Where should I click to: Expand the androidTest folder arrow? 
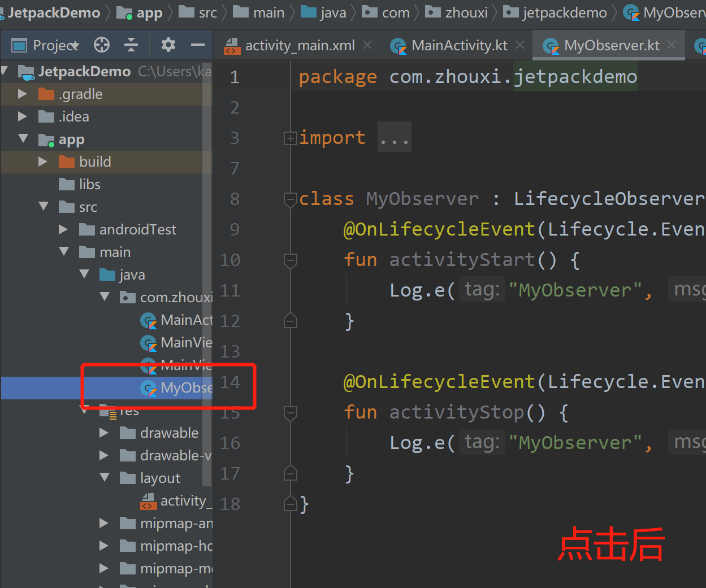[63, 229]
